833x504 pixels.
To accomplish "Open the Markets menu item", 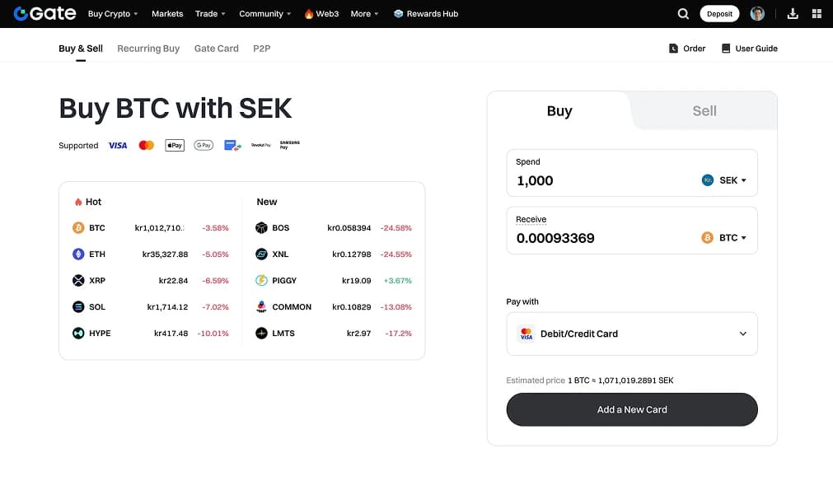I will 167,14.
